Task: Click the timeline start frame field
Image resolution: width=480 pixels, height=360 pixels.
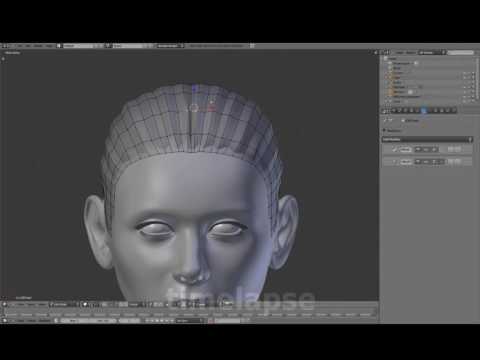Action: (74, 321)
